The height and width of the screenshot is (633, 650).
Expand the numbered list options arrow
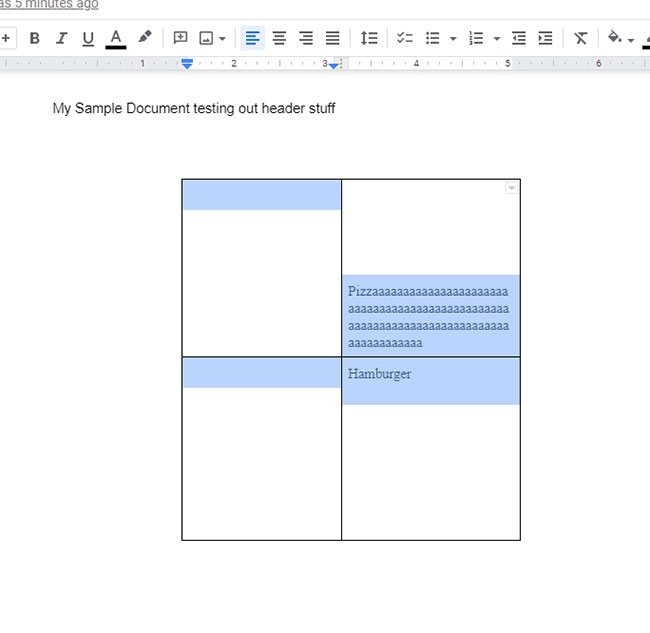tap(497, 39)
